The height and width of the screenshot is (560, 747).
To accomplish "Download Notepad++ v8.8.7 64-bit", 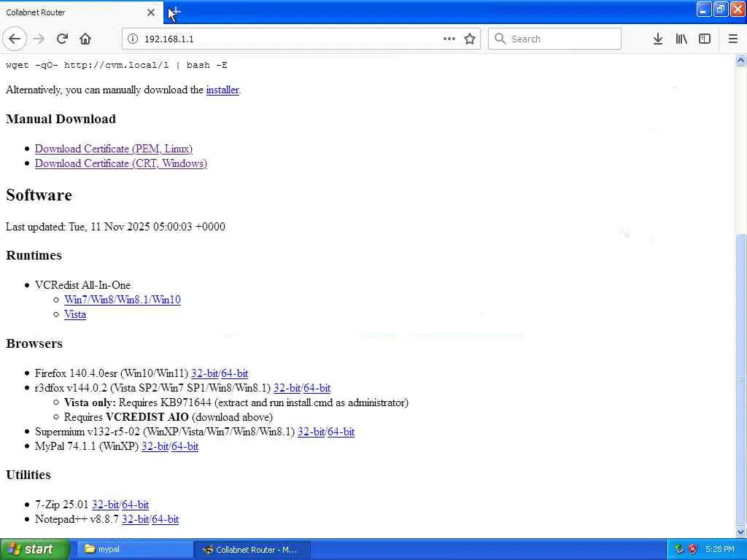I will click(x=166, y=519).
